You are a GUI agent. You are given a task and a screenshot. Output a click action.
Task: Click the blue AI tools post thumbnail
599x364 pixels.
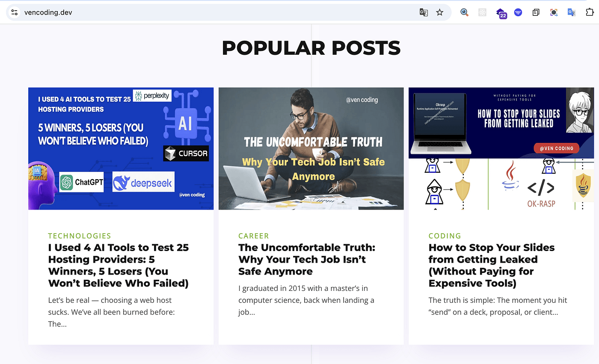[x=121, y=148]
